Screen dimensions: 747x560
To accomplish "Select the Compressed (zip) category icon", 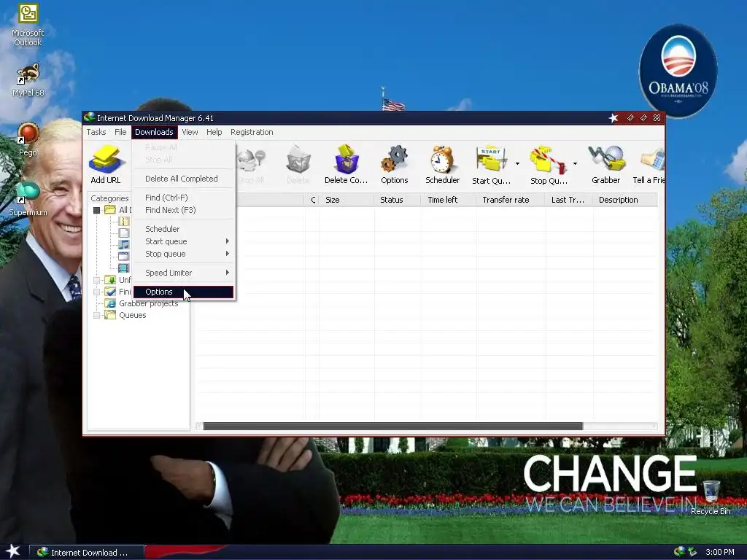I will point(124,222).
